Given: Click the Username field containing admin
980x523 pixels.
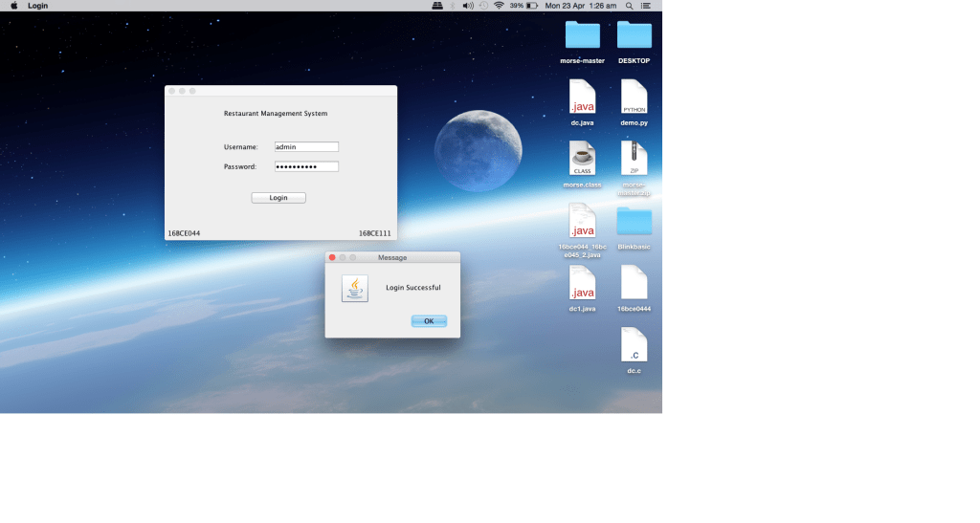Looking at the screenshot, I should click(306, 146).
